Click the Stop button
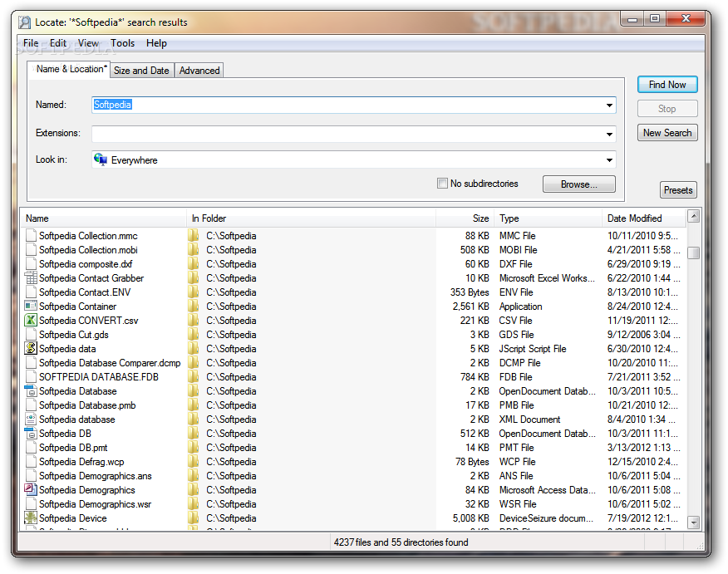This screenshot has height=574, width=728. coord(667,109)
